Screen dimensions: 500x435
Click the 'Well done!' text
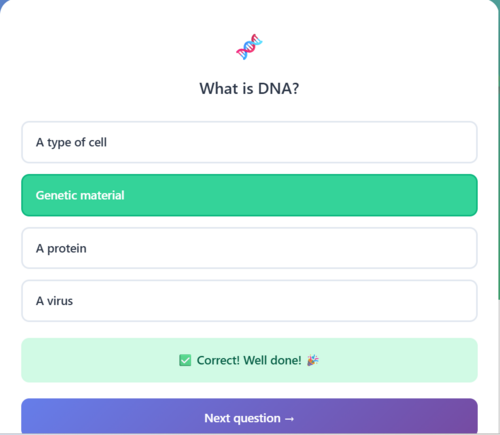(272, 360)
